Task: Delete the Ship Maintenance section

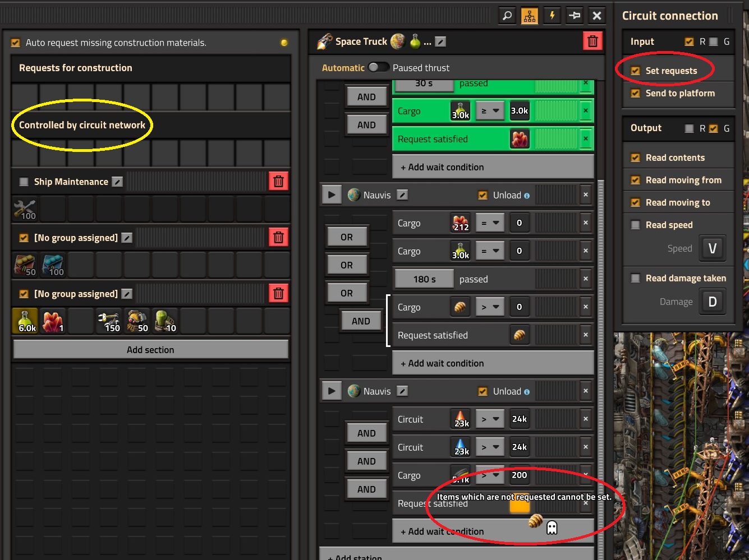Action: [278, 182]
